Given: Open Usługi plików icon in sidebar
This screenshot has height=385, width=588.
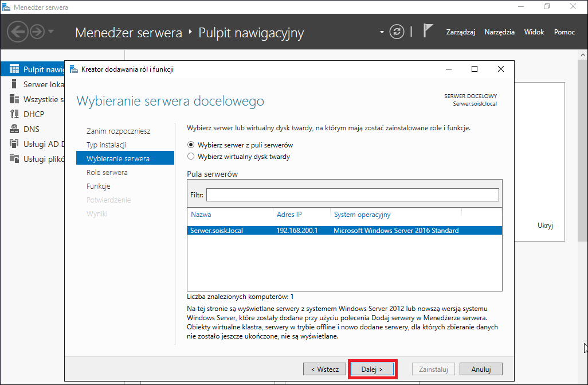Looking at the screenshot, I should (x=14, y=158).
